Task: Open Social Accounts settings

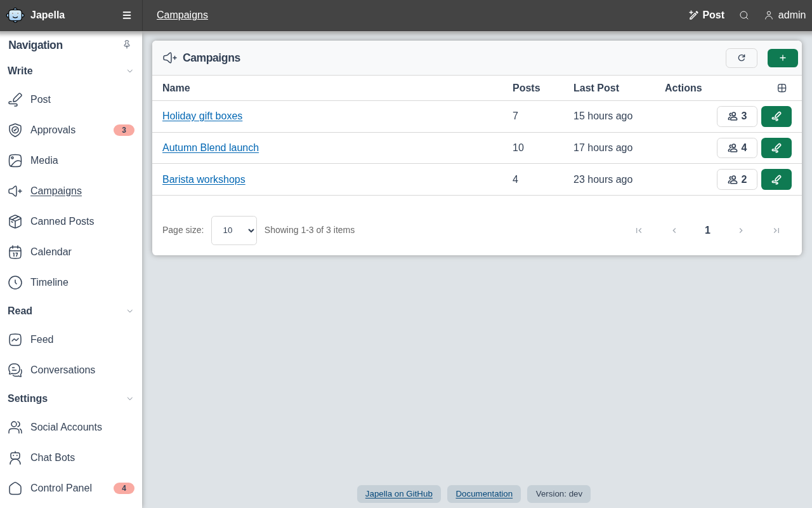Action: (x=71, y=427)
